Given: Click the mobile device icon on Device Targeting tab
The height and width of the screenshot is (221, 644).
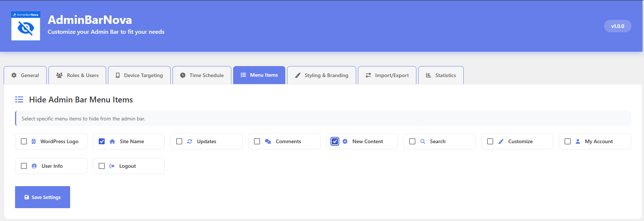Looking at the screenshot, I should (x=118, y=75).
